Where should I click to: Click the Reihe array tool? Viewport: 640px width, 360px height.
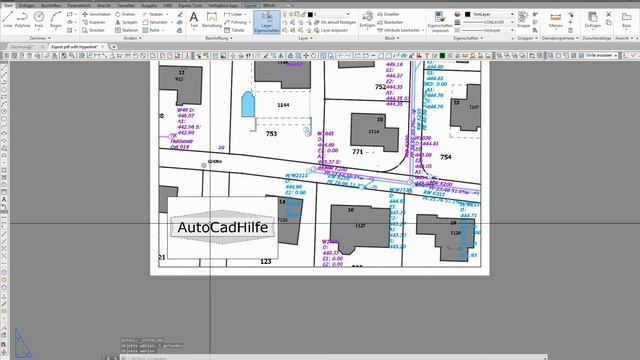tap(151, 30)
